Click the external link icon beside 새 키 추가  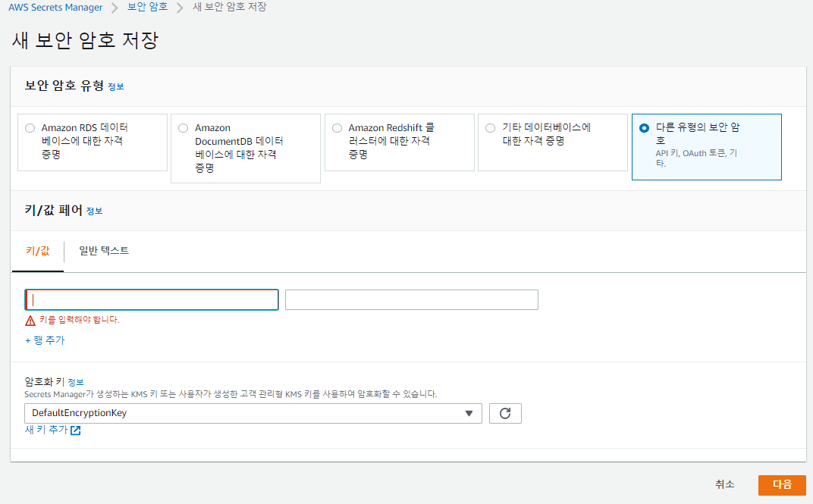point(76,430)
